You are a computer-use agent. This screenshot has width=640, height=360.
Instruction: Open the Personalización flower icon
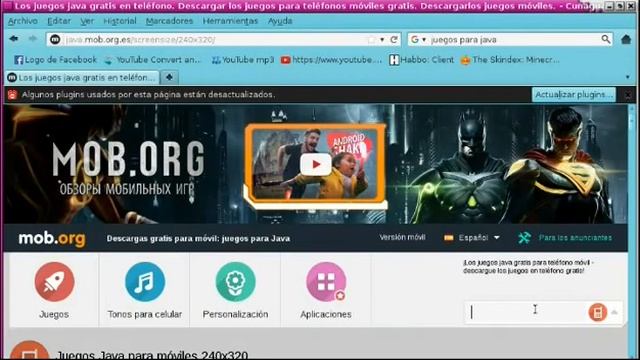pyautogui.click(x=236, y=282)
